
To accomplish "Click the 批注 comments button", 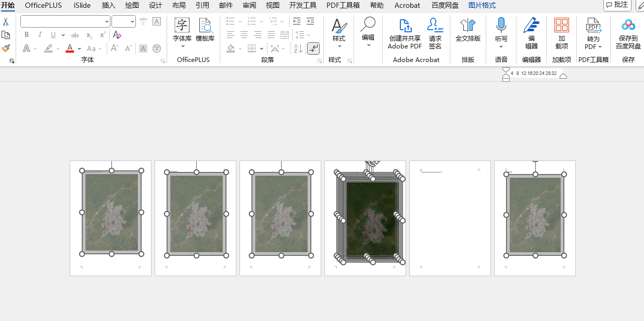I will [x=617, y=5].
